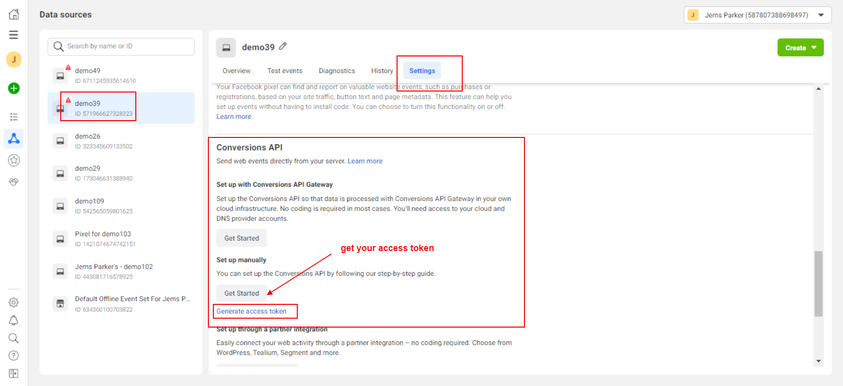This screenshot has height=386, width=843.
Task: Open the notifications bell icon
Action: (14, 320)
